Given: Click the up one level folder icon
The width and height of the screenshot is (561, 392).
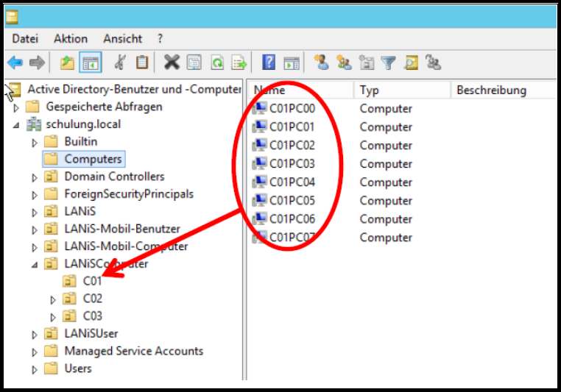Looking at the screenshot, I should [67, 63].
